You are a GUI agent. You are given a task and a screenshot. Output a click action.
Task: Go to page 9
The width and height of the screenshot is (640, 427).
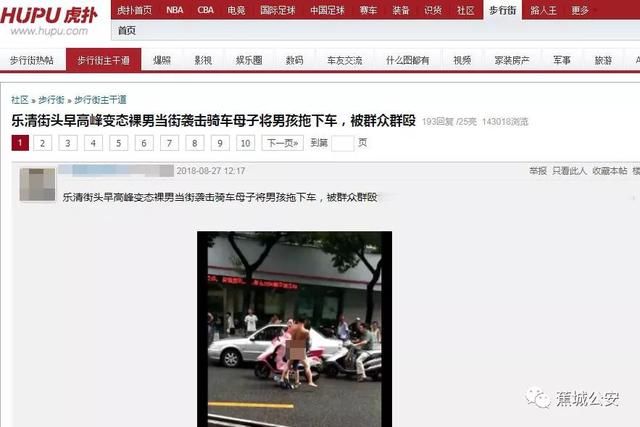220,143
